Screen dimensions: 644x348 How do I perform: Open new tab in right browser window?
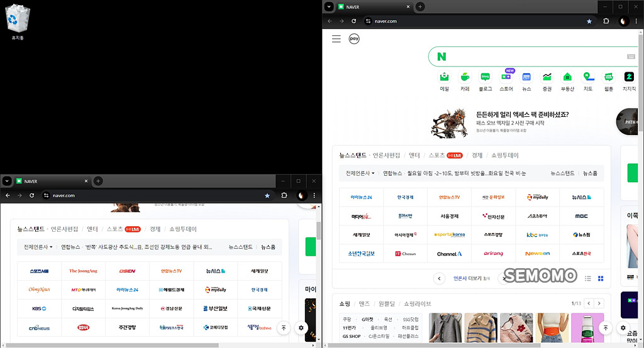click(x=420, y=6)
